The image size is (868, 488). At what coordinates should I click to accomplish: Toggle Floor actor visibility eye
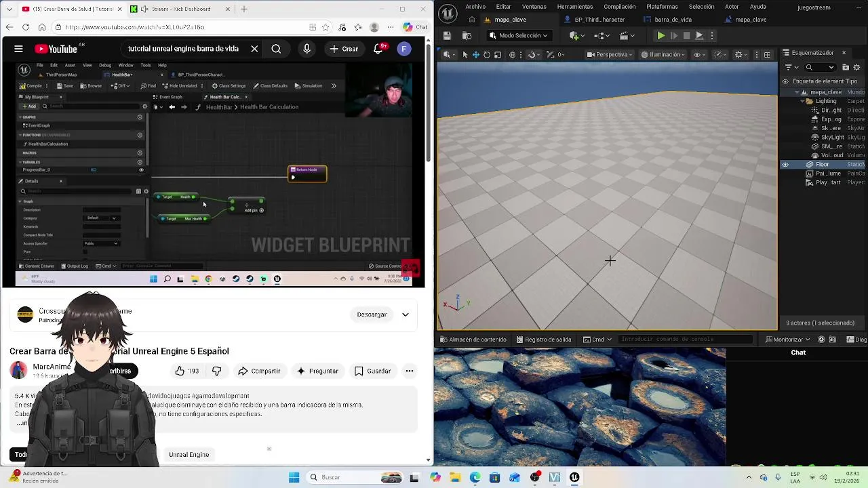point(785,165)
